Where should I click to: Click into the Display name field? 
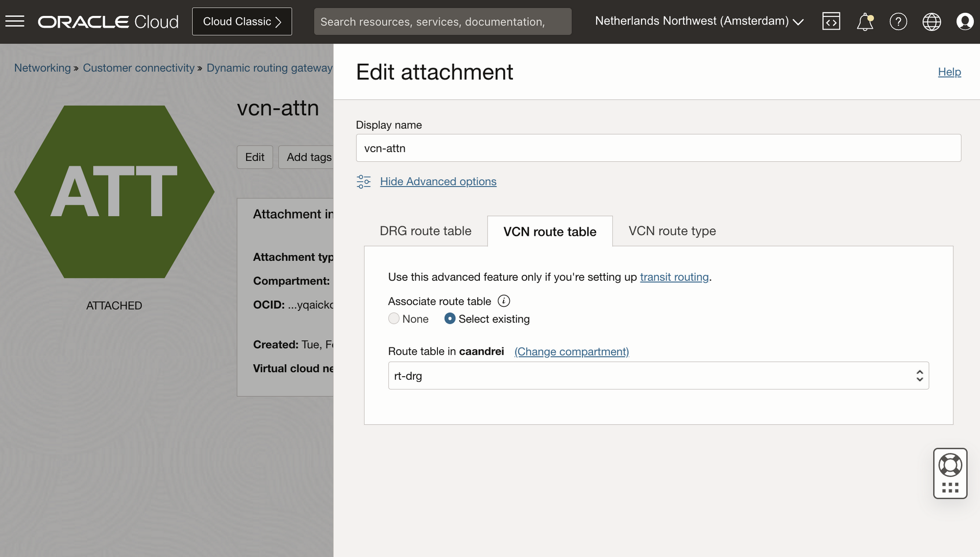pyautogui.click(x=658, y=148)
